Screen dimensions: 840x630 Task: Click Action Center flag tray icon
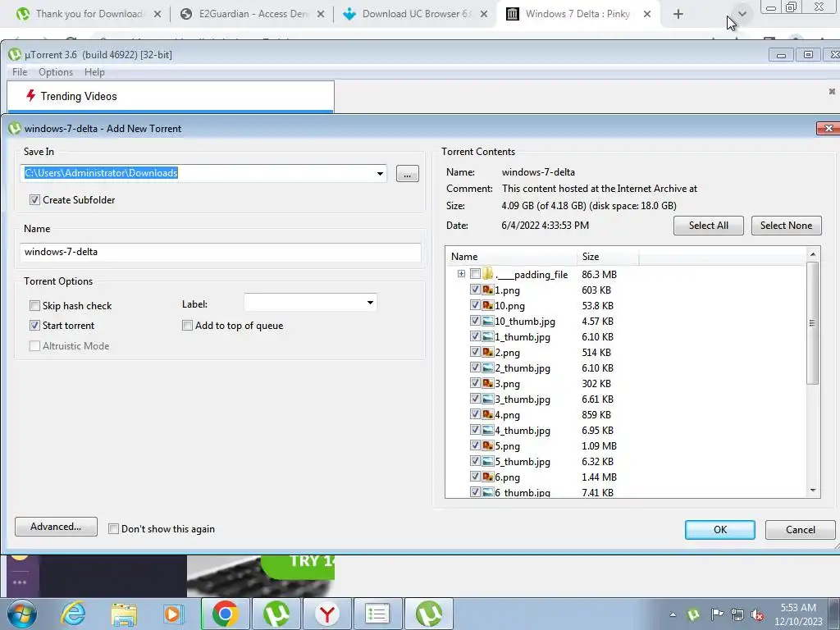pyautogui.click(x=717, y=614)
